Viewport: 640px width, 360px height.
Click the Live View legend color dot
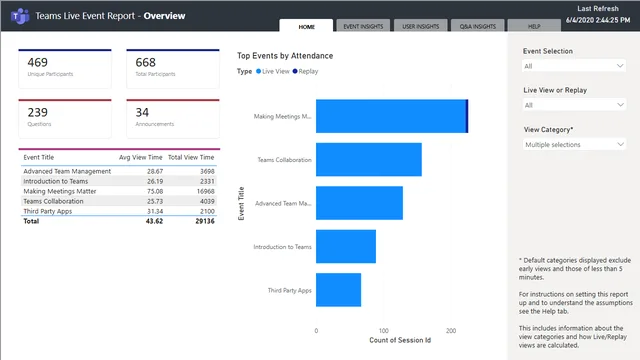pos(258,71)
